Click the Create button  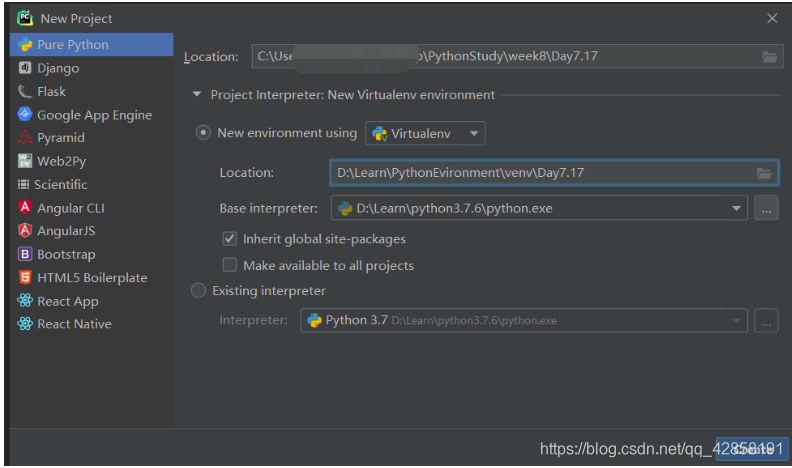pyautogui.click(x=752, y=449)
